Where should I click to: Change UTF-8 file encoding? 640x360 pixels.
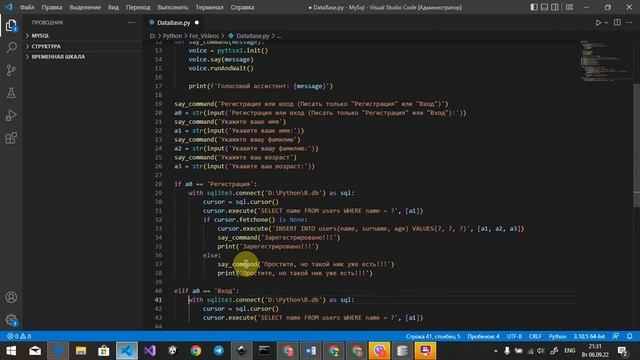pos(514,336)
